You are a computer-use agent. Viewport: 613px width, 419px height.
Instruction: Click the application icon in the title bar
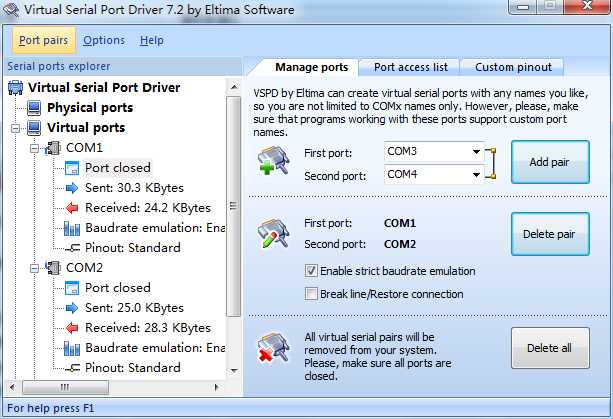[10, 9]
